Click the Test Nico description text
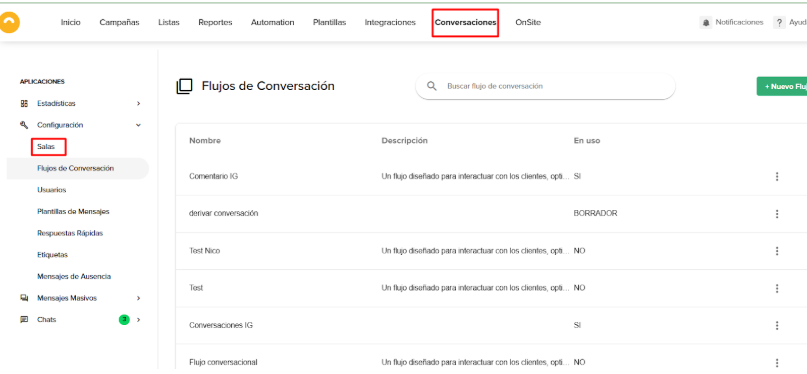Viewport: 807px width, 374px height. click(x=476, y=251)
